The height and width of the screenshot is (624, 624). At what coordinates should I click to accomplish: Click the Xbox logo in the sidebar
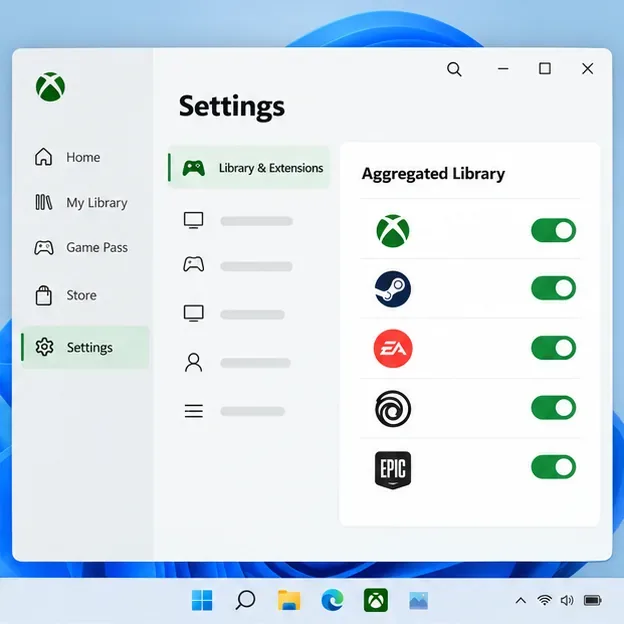51,87
